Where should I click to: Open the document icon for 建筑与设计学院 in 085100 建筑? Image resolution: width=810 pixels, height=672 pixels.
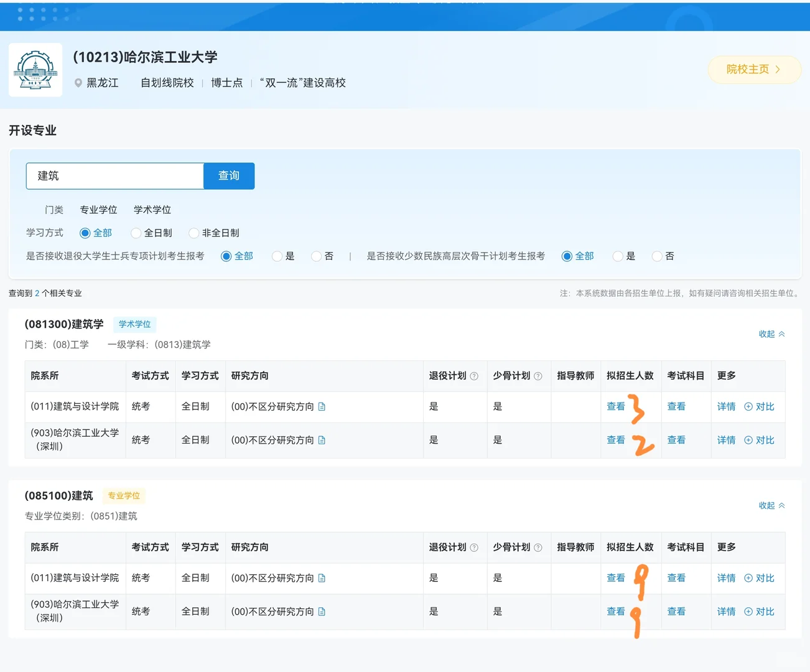(322, 577)
